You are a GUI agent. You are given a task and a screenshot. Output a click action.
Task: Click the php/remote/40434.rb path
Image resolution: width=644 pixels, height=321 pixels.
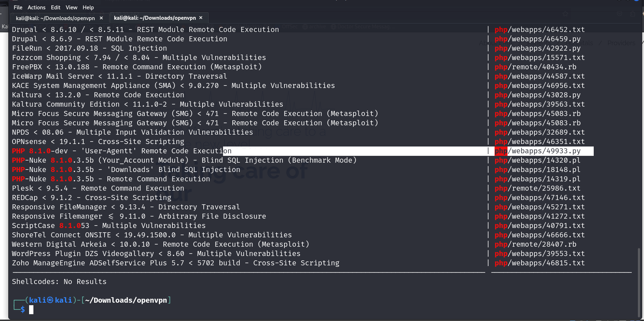click(536, 67)
